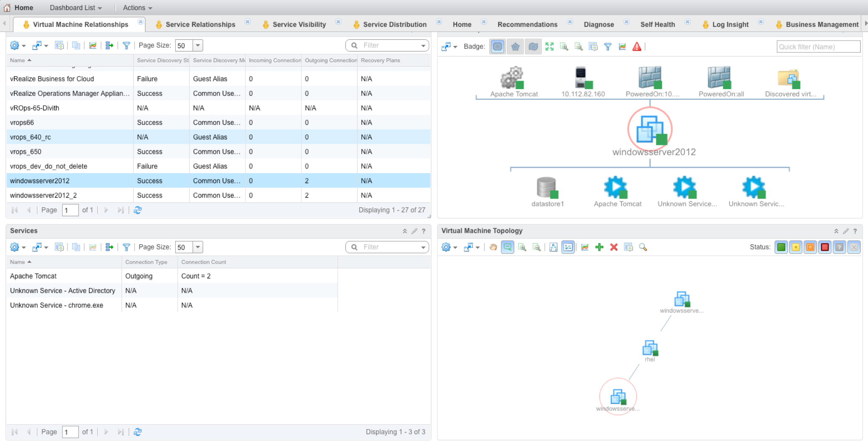
Task: Click the Quick filter (Name) field
Action: tap(818, 47)
